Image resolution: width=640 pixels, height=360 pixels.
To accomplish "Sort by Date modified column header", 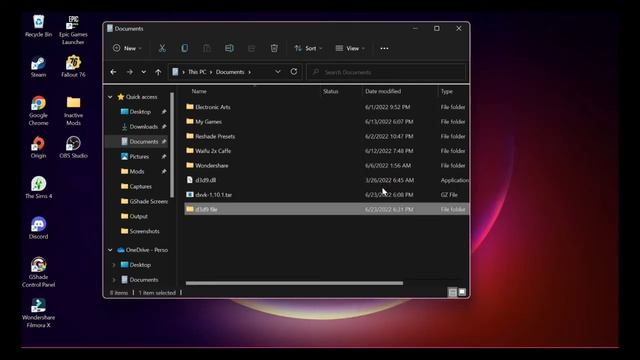I will [x=383, y=91].
